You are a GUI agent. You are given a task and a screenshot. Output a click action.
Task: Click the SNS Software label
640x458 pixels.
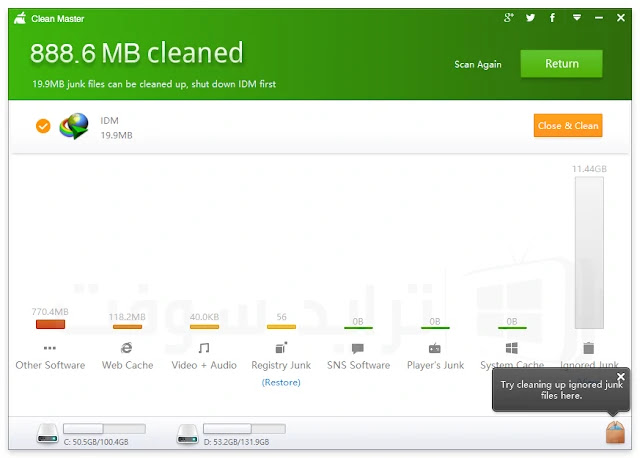(358, 365)
